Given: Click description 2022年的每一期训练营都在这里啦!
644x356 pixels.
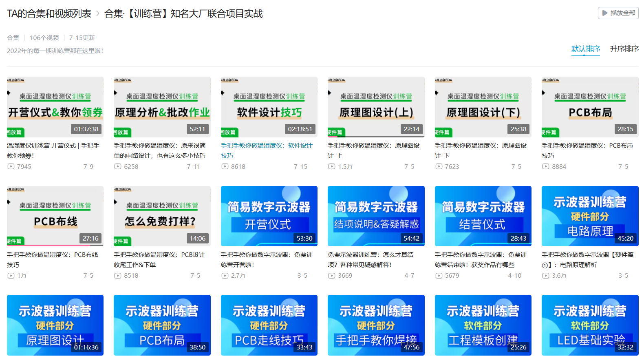Looking at the screenshot, I should [55, 51].
